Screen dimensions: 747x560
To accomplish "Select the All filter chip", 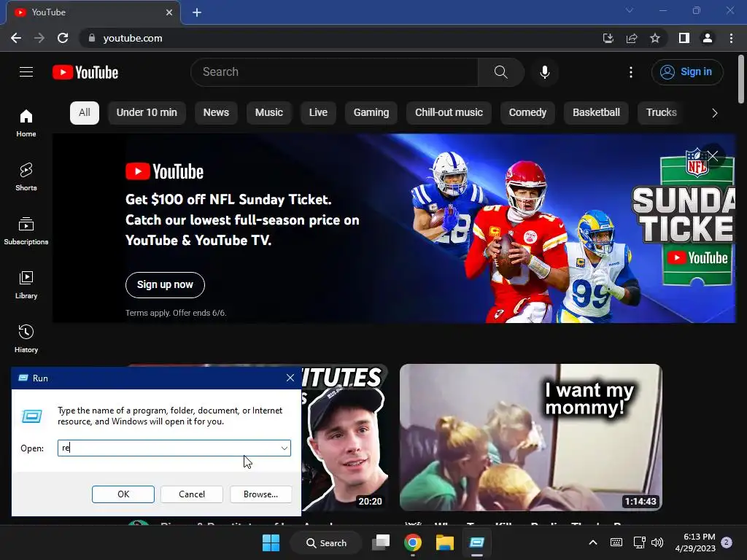I will coord(85,113).
